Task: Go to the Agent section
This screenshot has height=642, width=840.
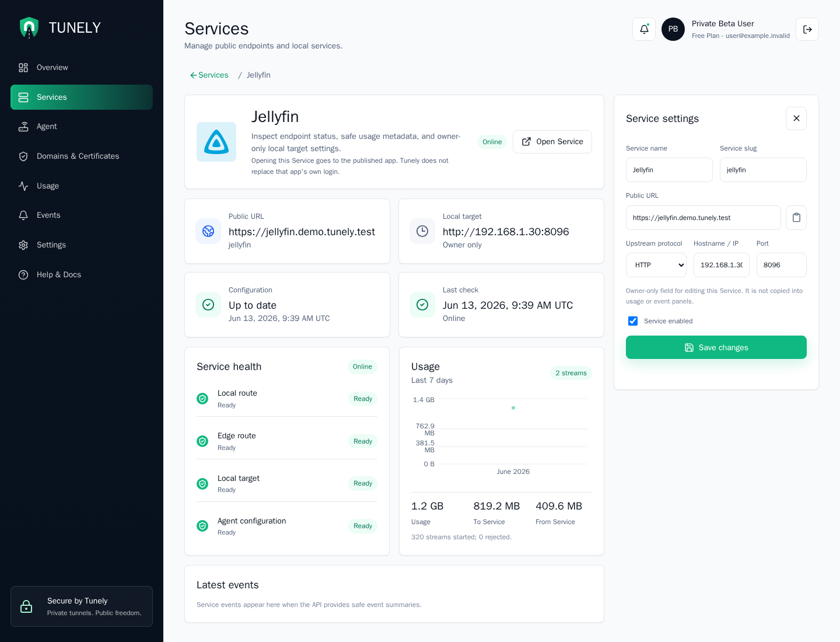Action: [x=82, y=127]
